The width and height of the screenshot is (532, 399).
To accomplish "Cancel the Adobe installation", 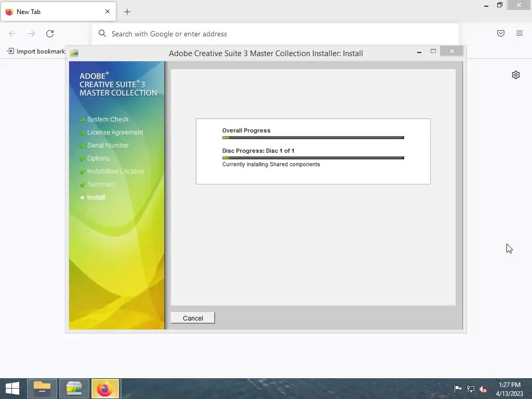I will [193, 318].
